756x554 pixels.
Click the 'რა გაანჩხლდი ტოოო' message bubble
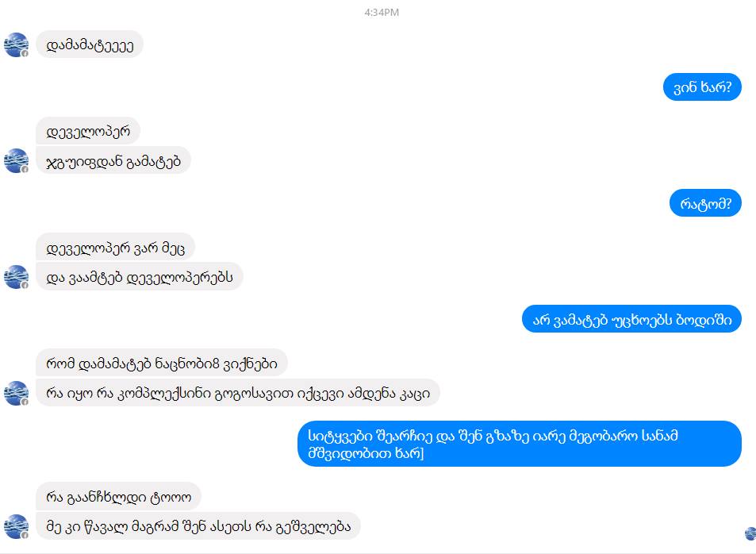pyautogui.click(x=118, y=496)
